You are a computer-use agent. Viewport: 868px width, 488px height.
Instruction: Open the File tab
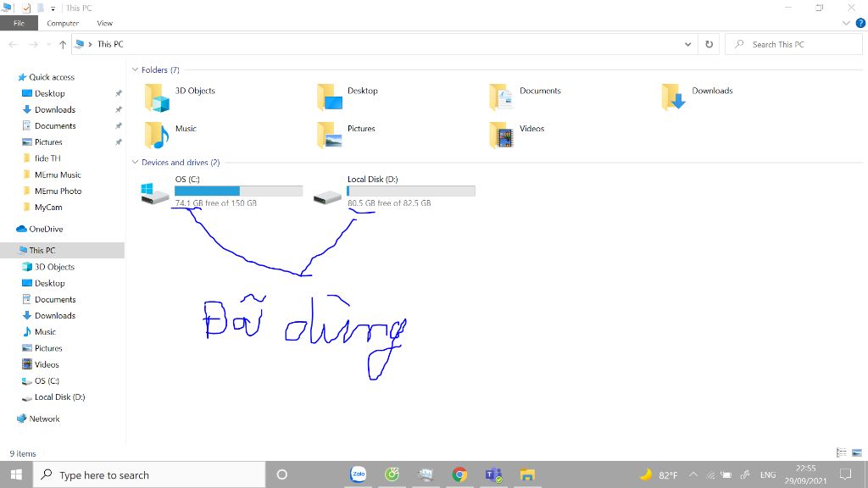click(19, 23)
